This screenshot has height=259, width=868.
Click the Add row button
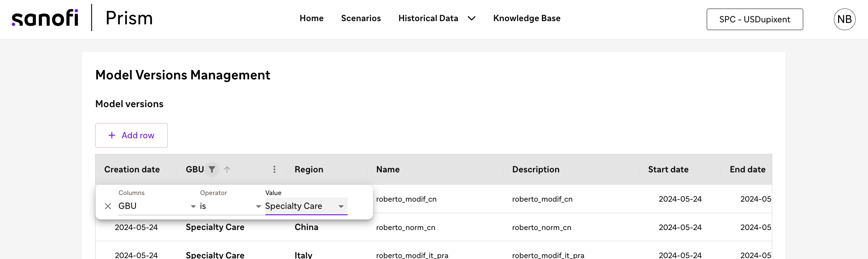131,135
